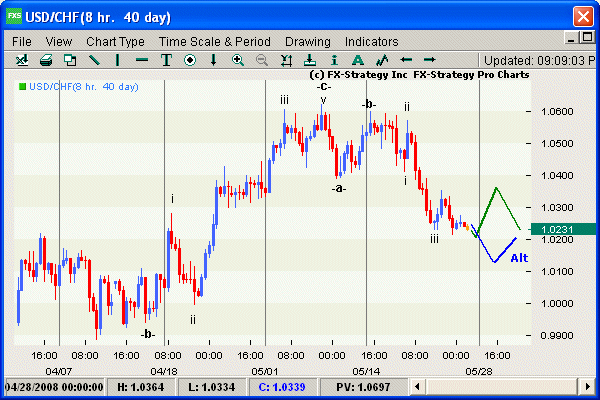
Task: Click the printer icon to print chart
Action: pos(46,60)
